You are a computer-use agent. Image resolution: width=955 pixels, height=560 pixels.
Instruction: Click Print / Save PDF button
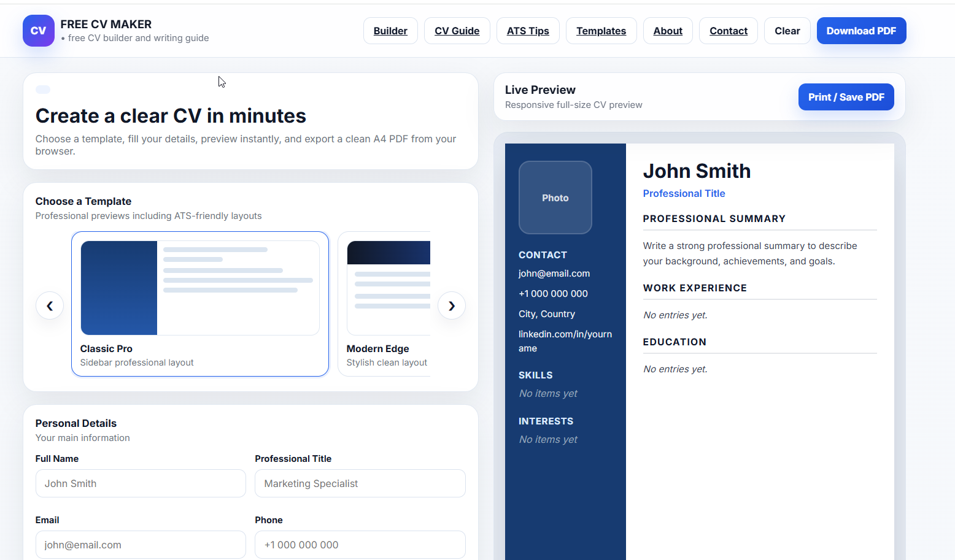coord(846,97)
